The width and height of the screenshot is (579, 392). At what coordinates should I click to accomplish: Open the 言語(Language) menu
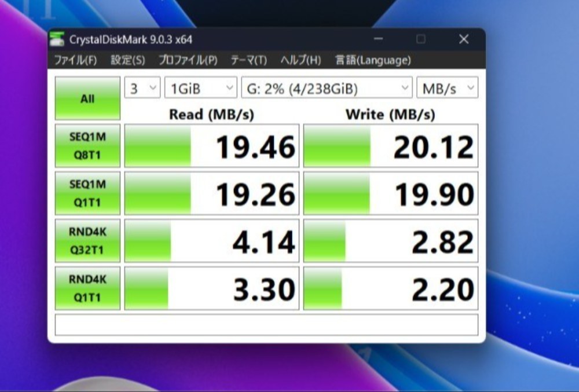[372, 60]
